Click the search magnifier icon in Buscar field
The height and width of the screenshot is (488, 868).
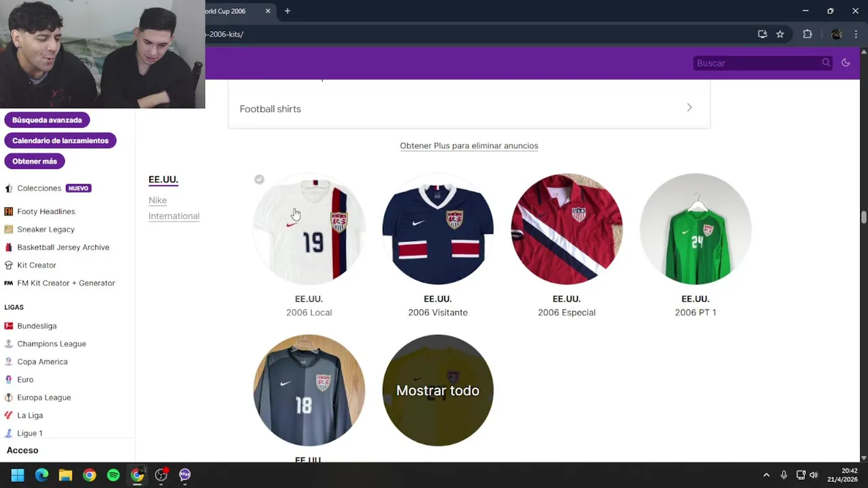pos(826,62)
